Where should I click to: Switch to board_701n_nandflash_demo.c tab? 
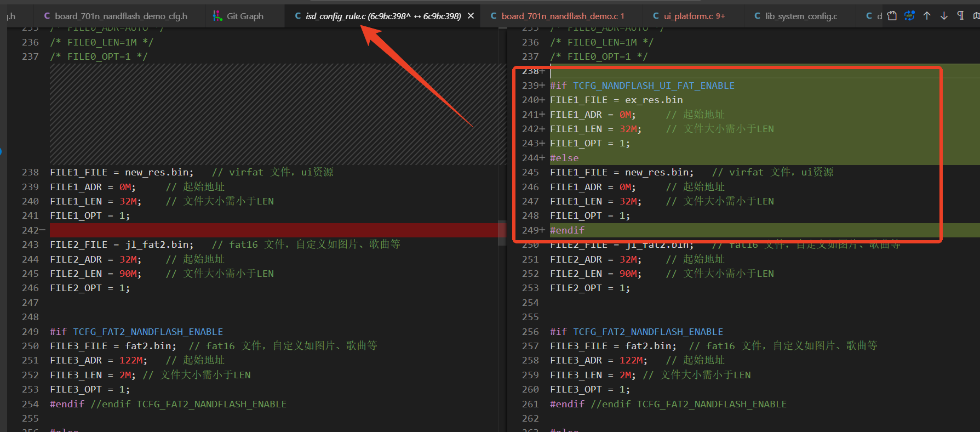[557, 16]
